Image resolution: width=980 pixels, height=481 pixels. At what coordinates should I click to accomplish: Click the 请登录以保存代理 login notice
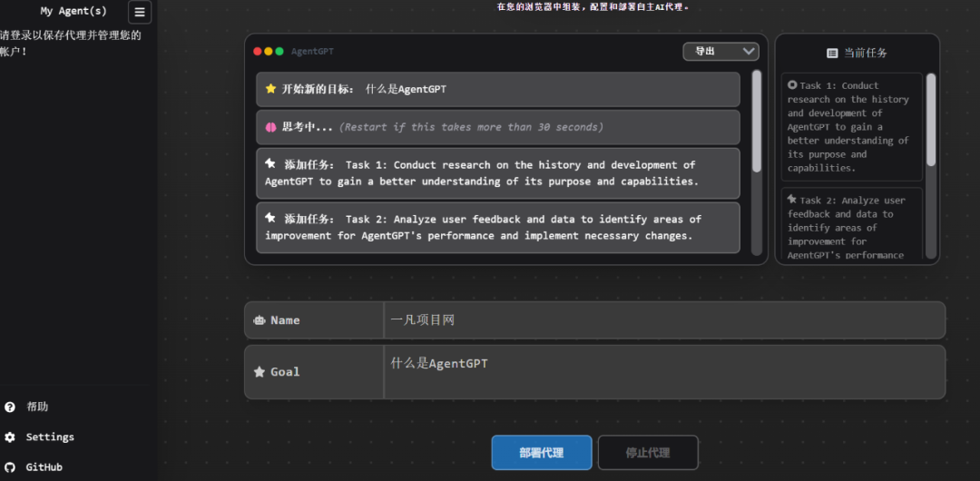[71, 44]
